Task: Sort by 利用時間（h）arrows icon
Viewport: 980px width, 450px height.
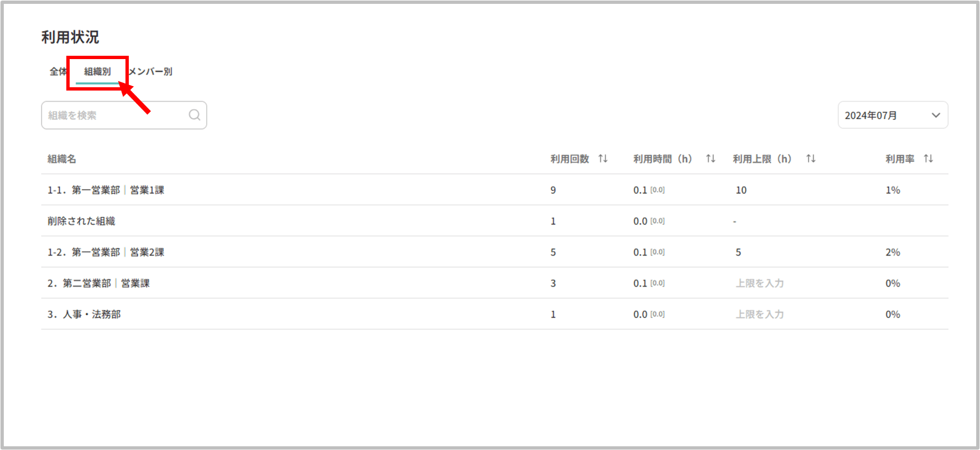Action: point(711,158)
